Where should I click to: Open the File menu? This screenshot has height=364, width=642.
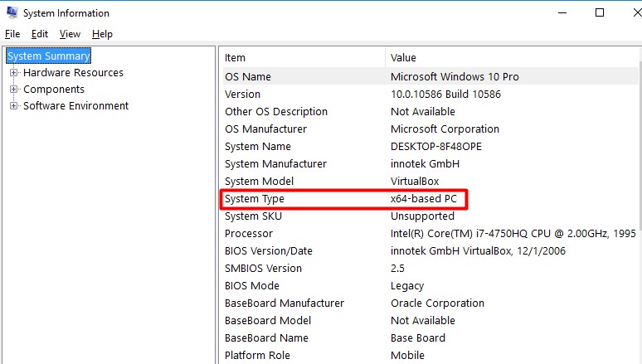(x=12, y=34)
